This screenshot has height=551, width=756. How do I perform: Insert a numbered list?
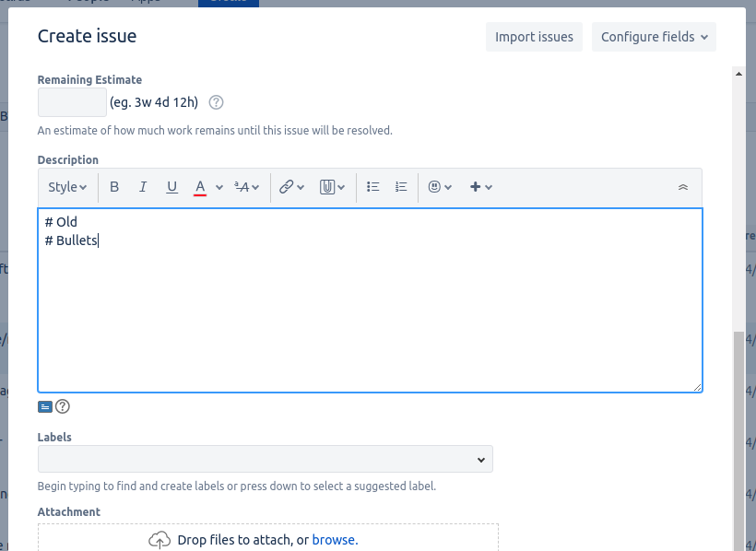coord(401,187)
